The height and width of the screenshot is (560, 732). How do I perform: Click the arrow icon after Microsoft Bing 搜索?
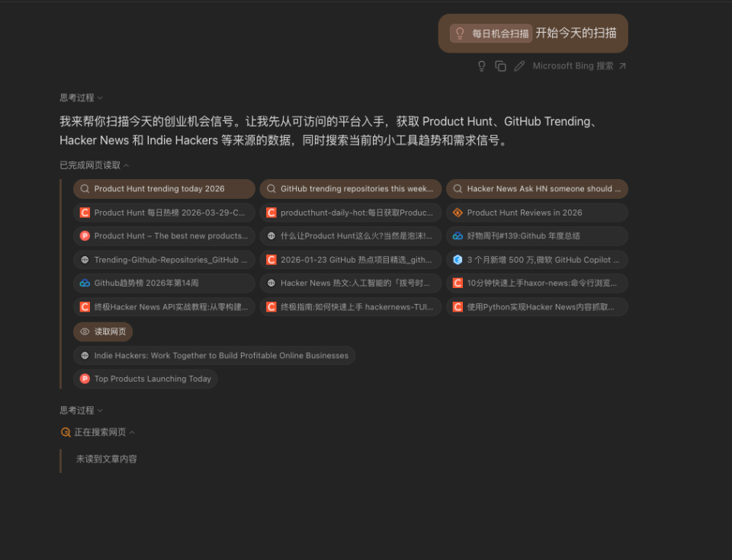622,66
